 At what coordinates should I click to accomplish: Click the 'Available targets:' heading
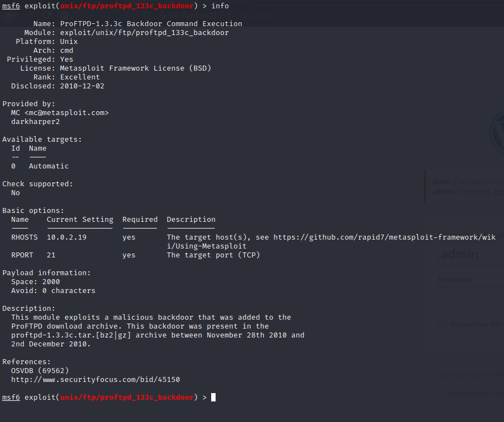point(42,140)
